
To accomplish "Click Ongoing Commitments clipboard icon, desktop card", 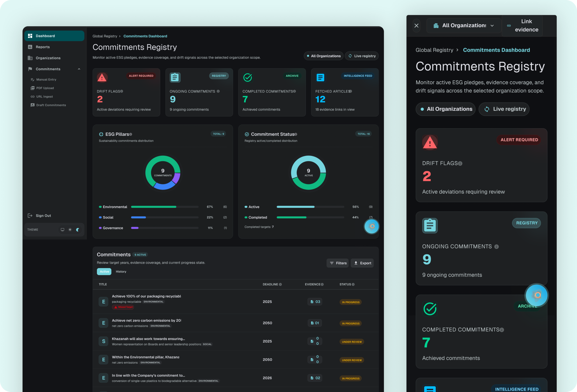I will 175,78.
